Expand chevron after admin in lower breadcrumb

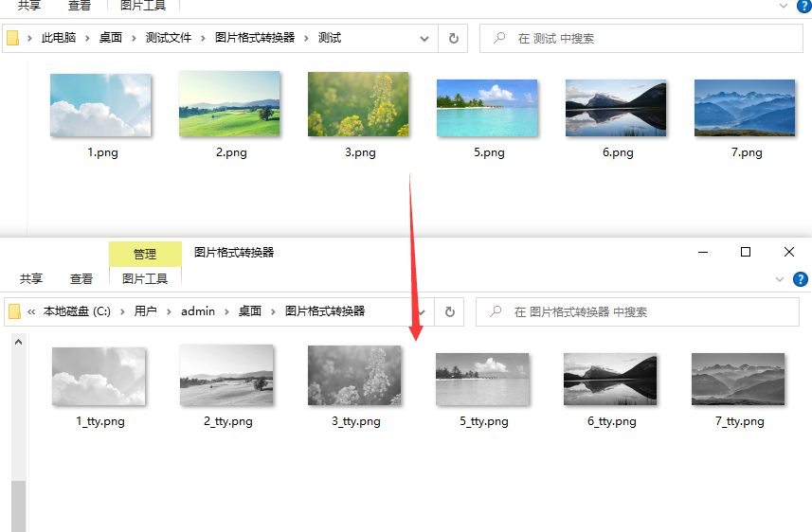[x=226, y=311]
